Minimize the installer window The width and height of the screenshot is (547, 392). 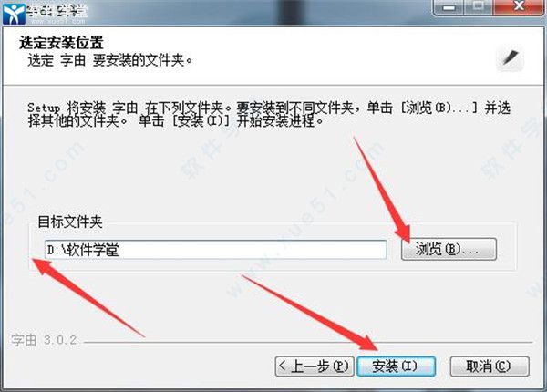[x=449, y=7]
